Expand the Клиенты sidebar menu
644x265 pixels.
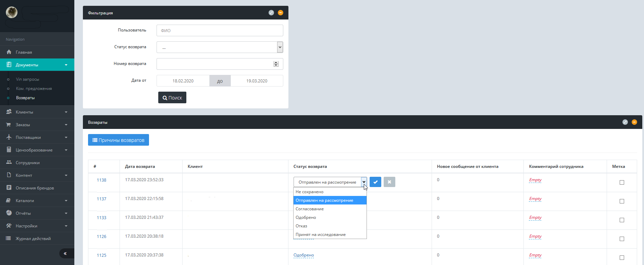pos(37,112)
